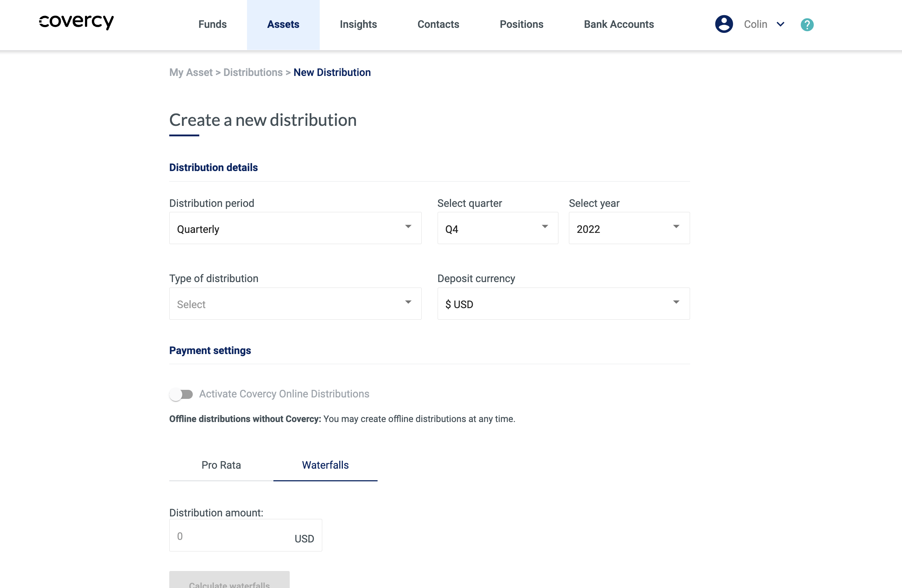The height and width of the screenshot is (588, 902).
Task: Click the Distributions breadcrumb link
Action: point(253,72)
